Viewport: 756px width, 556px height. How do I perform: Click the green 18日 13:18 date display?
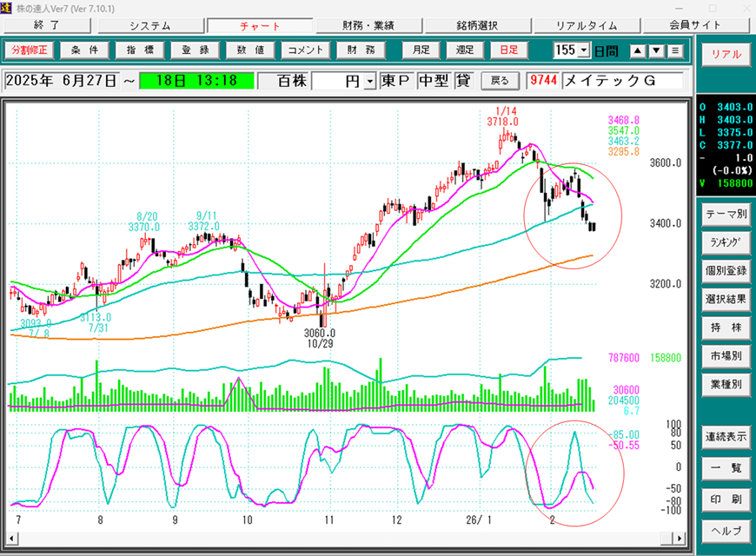click(196, 81)
